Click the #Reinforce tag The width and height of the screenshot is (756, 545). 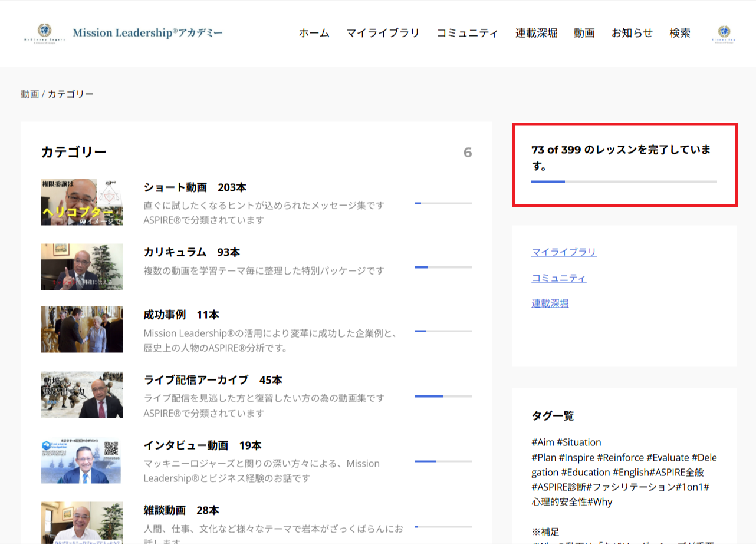coord(620,458)
